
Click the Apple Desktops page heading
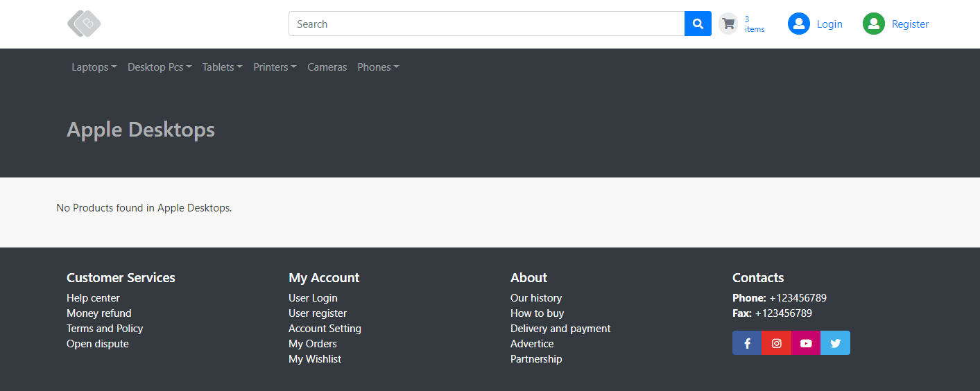point(141,130)
